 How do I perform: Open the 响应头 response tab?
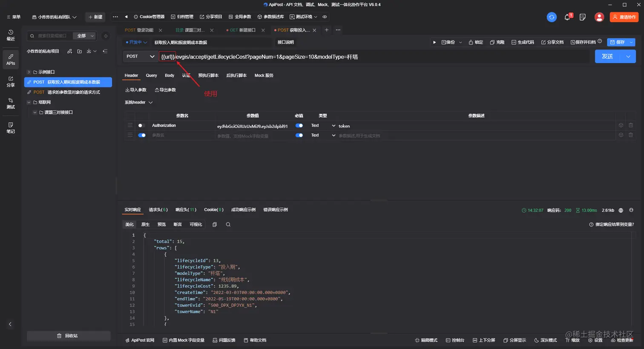coord(186,210)
